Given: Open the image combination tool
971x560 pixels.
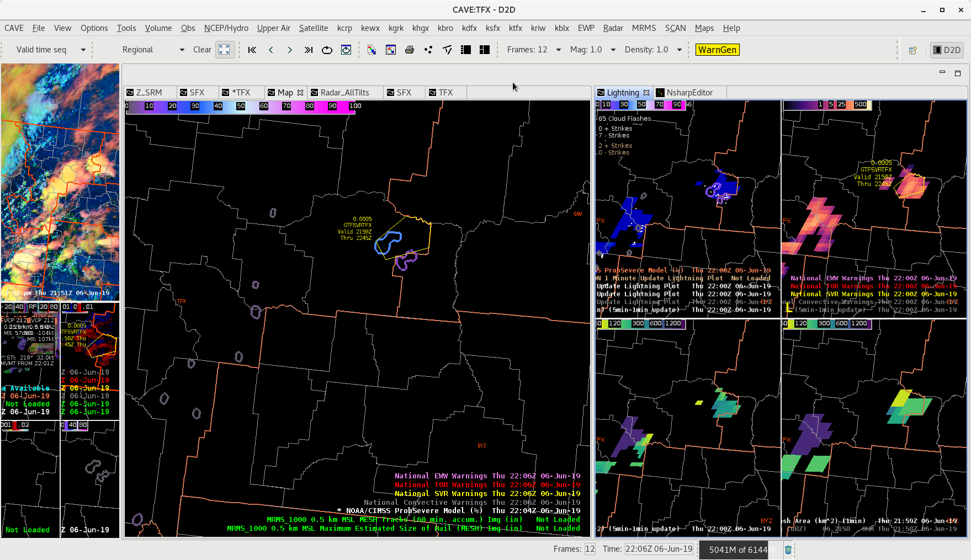Looking at the screenshot, I should (372, 50).
